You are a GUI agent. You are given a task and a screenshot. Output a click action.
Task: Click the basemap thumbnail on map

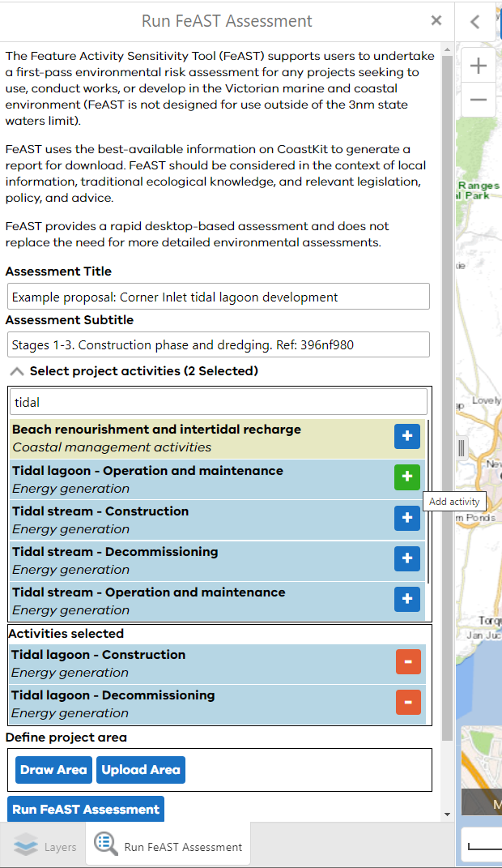482,771
